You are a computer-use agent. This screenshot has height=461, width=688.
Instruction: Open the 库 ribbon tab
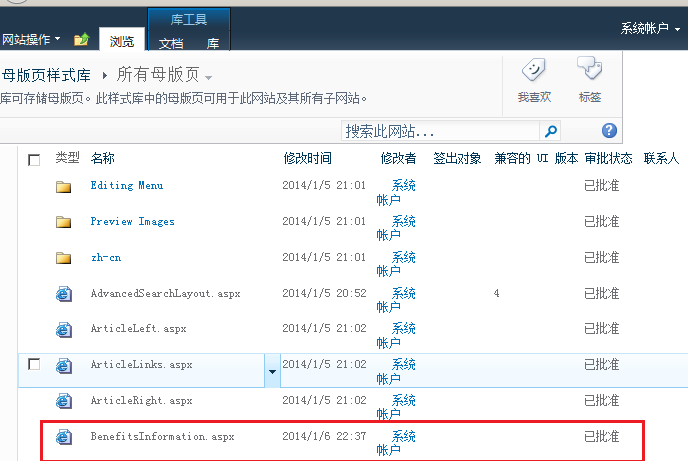coord(213,43)
